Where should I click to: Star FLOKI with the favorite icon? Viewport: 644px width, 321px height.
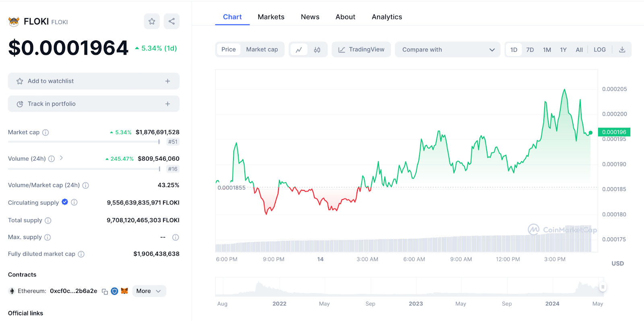[x=152, y=21]
